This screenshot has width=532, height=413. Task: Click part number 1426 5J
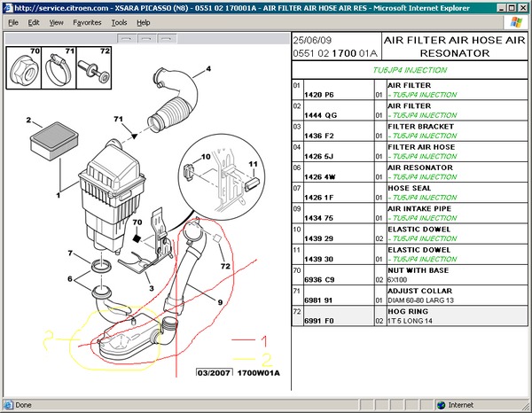point(318,156)
